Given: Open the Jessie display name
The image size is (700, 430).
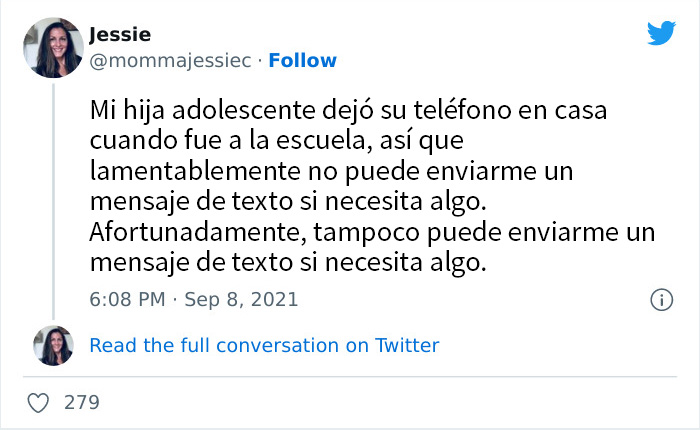Looking at the screenshot, I should point(119,35).
